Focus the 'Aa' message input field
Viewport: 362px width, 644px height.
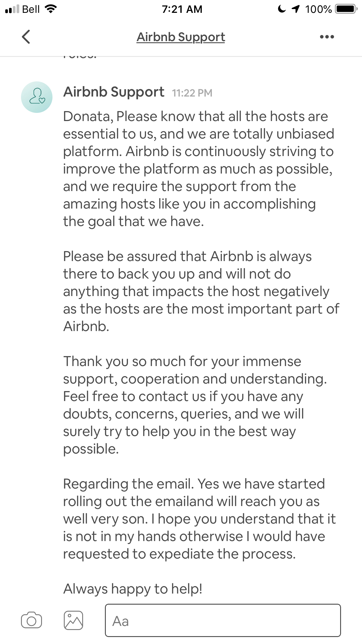click(x=223, y=620)
